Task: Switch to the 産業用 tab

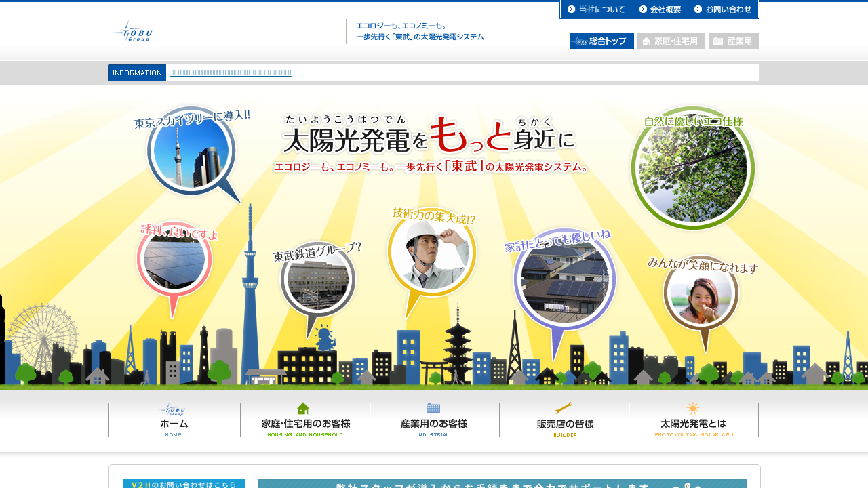Action: tap(734, 41)
